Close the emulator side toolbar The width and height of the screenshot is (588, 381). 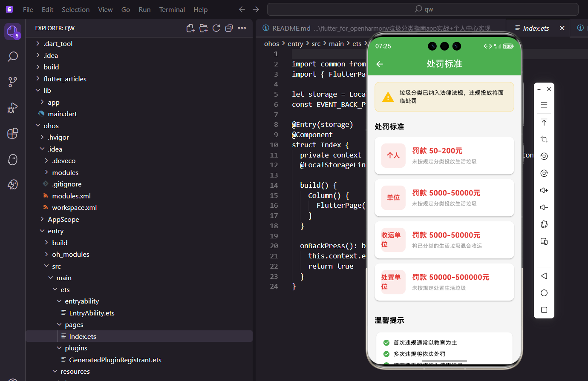549,89
